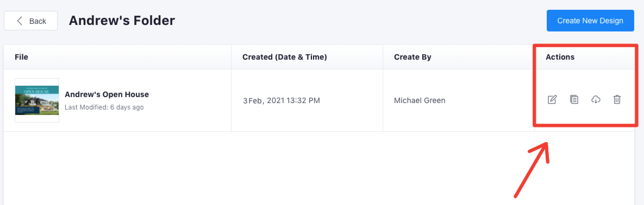
Task: Click the Actions column header
Action: click(560, 57)
